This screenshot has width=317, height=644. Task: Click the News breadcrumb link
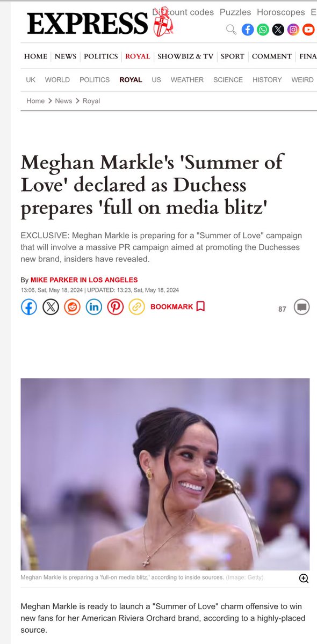(x=63, y=101)
